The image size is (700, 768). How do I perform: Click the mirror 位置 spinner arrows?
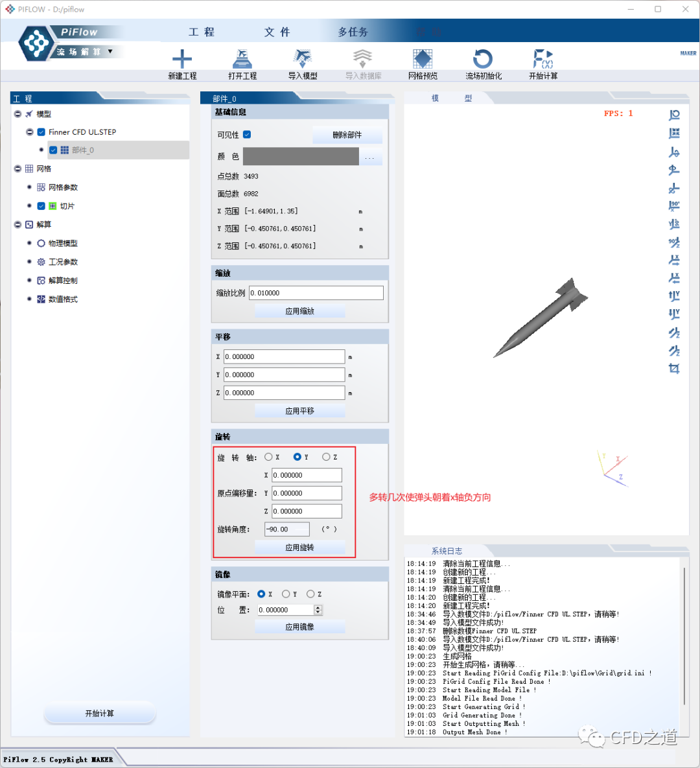pyautogui.click(x=318, y=610)
